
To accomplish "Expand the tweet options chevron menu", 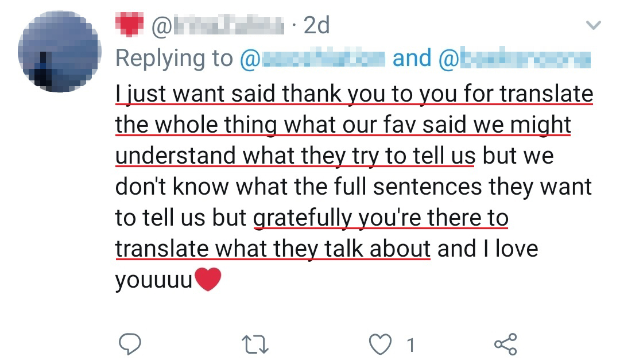I will pyautogui.click(x=592, y=25).
